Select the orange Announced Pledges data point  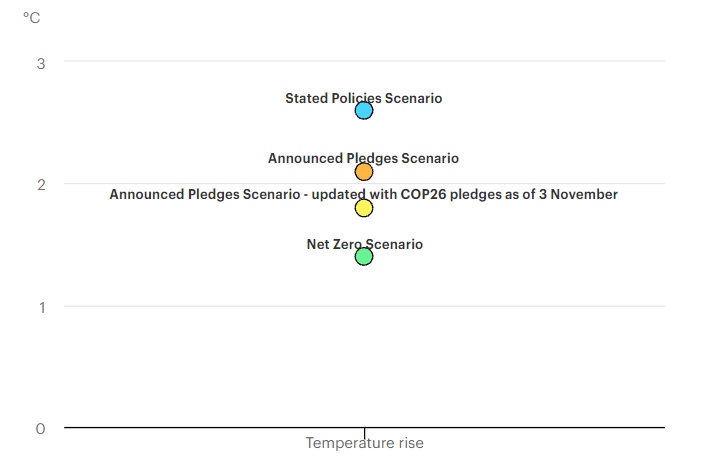point(364,172)
